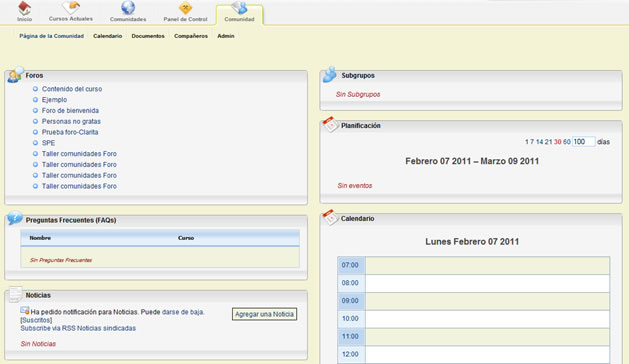Add news with Agregar una Noticia
This screenshot has height=364, width=629.
pos(264,314)
